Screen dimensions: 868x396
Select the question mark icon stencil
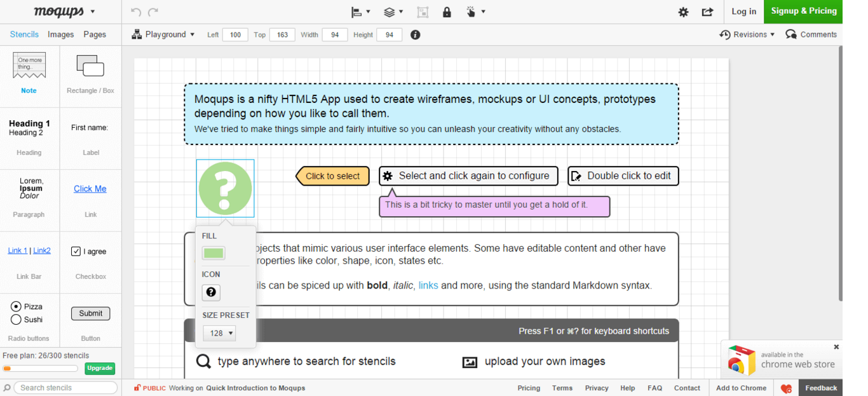click(x=225, y=188)
